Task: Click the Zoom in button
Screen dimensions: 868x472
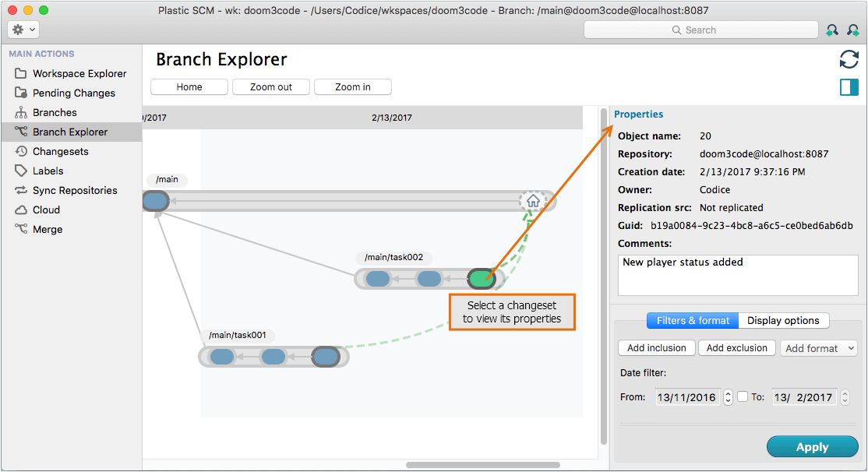Action: tap(353, 87)
